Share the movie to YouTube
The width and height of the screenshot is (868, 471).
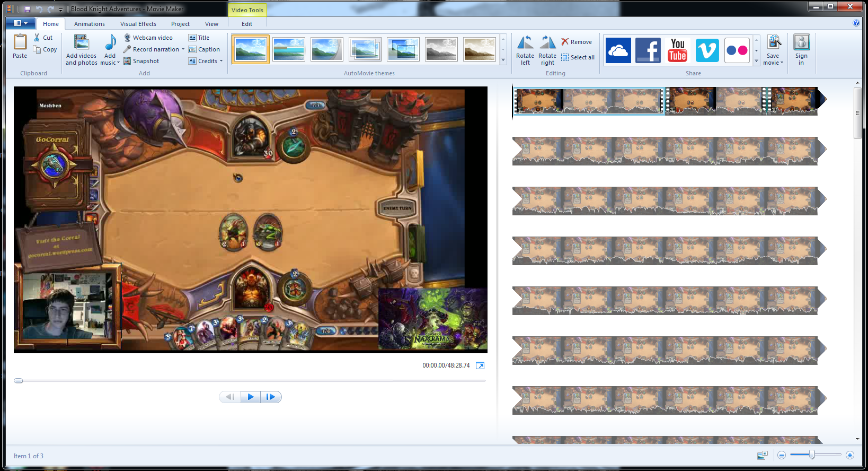pos(677,50)
